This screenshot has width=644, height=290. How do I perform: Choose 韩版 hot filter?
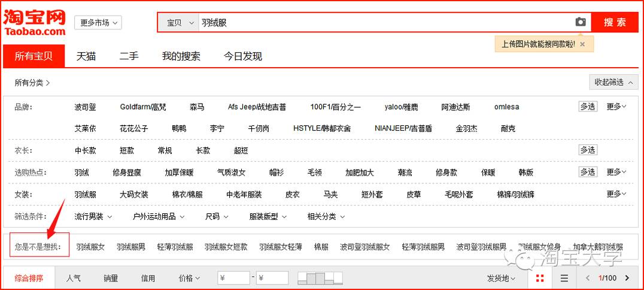(x=525, y=173)
